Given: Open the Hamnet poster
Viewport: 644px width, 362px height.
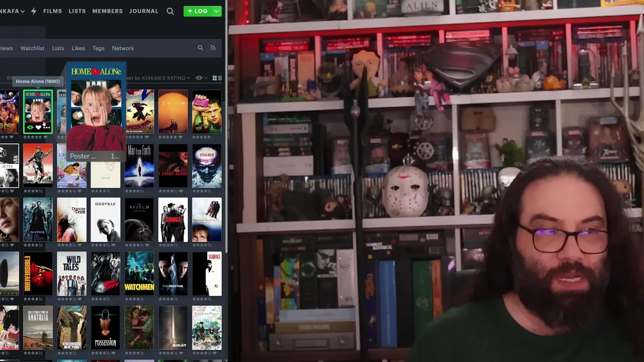Looking at the screenshot, I should pos(139,328).
